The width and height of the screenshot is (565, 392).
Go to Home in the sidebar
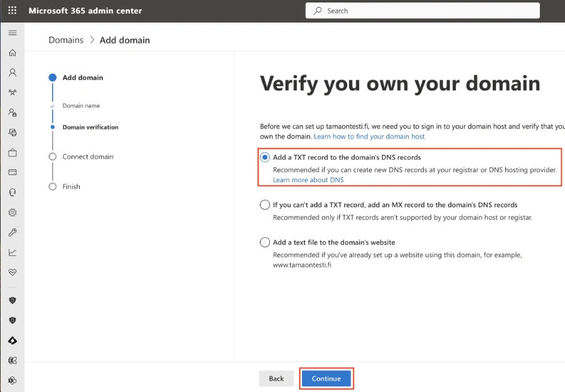[x=13, y=53]
